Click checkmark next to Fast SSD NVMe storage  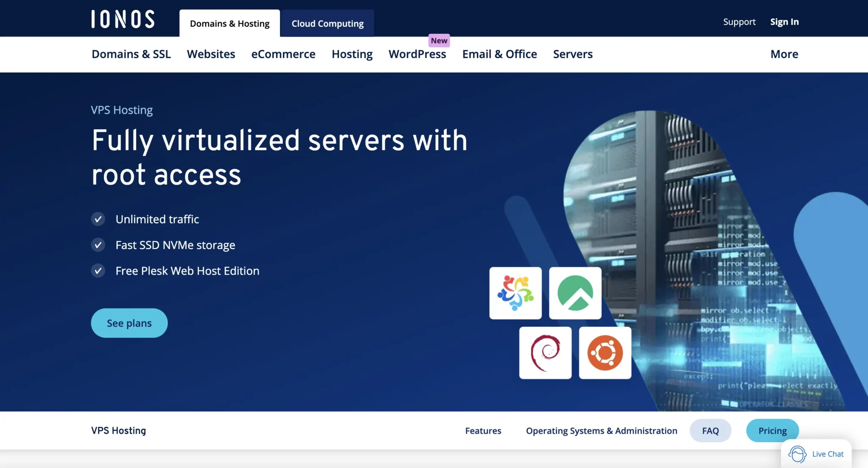click(98, 245)
